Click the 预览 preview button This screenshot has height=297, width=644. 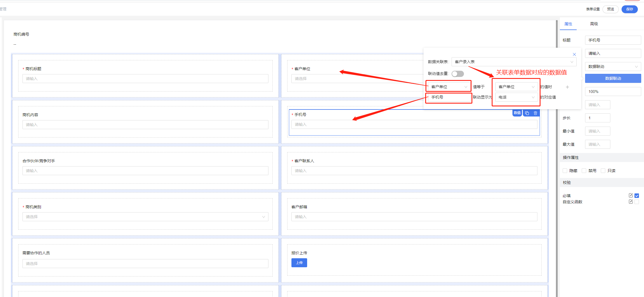(610, 9)
